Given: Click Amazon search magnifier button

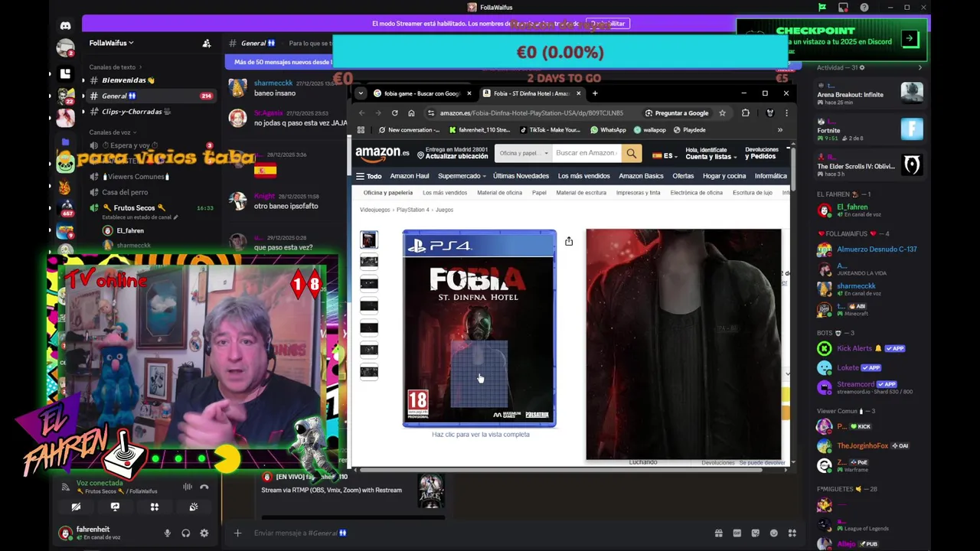Looking at the screenshot, I should 632,153.
